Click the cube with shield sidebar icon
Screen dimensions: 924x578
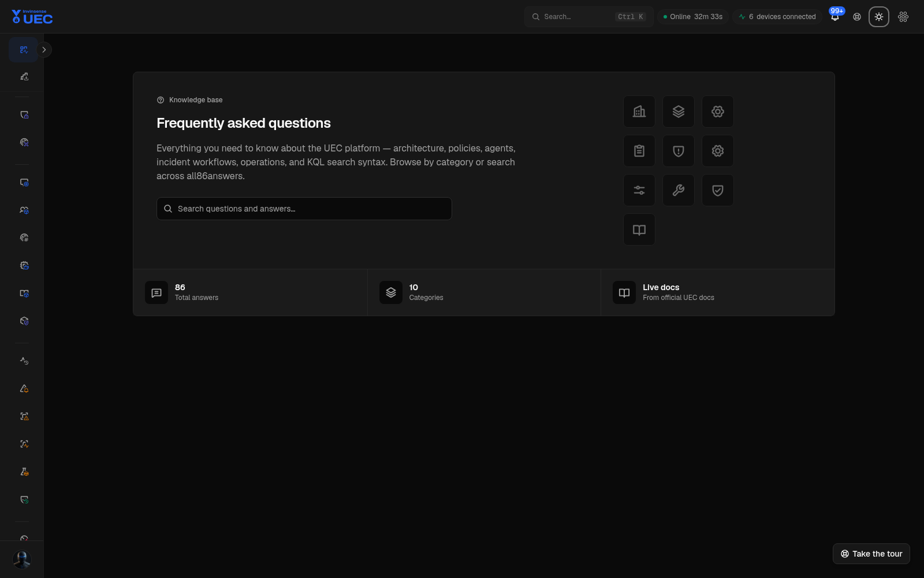(24, 321)
